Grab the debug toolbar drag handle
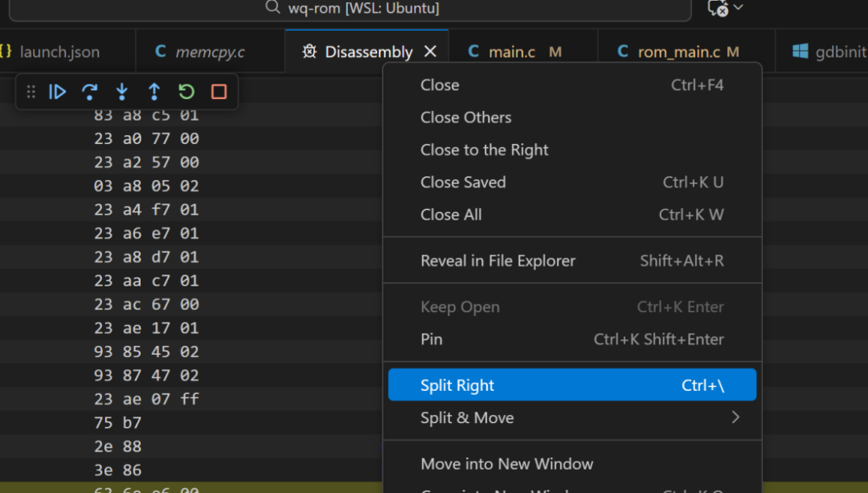 click(31, 92)
